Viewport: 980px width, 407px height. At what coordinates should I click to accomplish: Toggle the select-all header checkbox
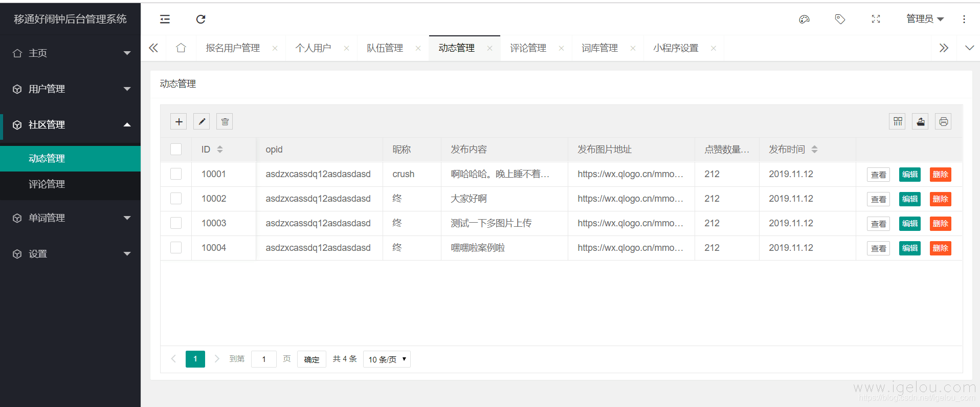coord(176,149)
